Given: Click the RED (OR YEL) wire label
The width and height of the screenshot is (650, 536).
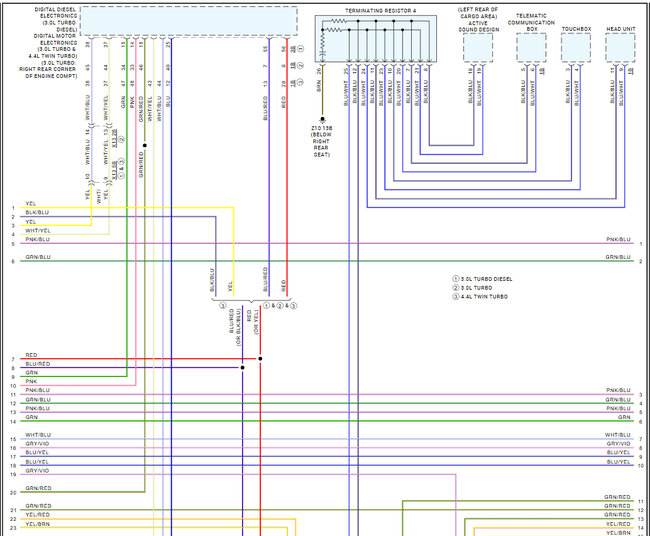Looking at the screenshot, I should pyautogui.click(x=252, y=322).
